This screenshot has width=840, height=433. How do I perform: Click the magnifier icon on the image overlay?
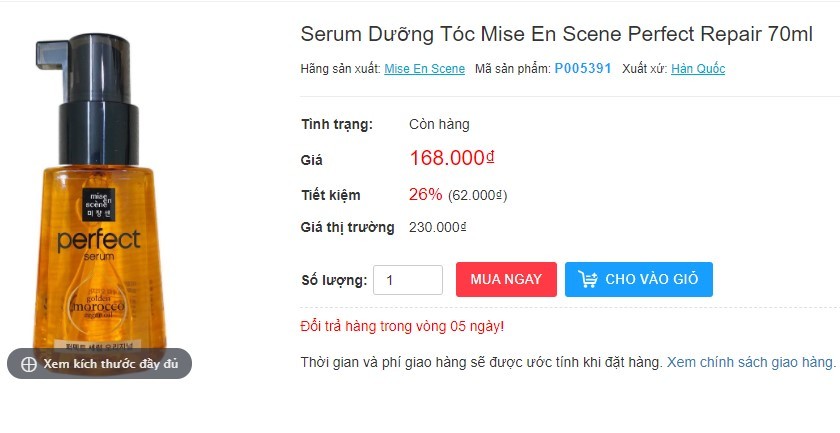point(28,364)
